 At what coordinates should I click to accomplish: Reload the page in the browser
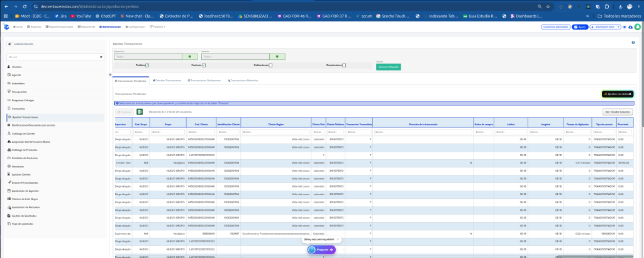click(25, 7)
